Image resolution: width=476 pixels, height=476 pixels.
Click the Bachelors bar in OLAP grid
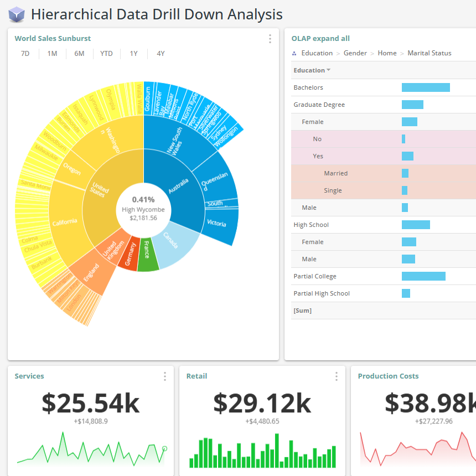pyautogui.click(x=425, y=87)
